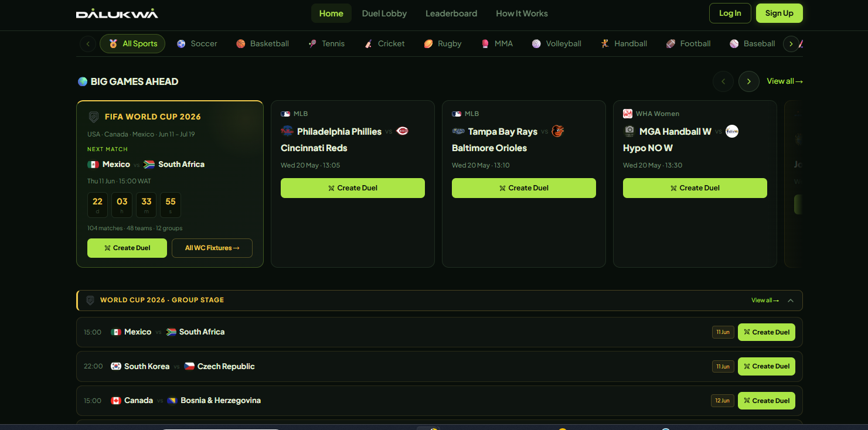This screenshot has width=868, height=430.
Task: Open All WC Fixtures
Action: tap(212, 248)
